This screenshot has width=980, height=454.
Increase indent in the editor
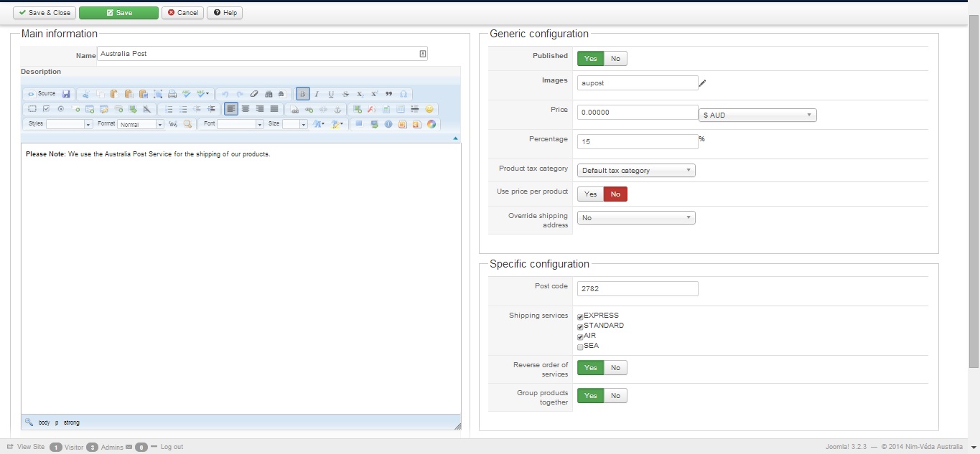click(x=211, y=109)
